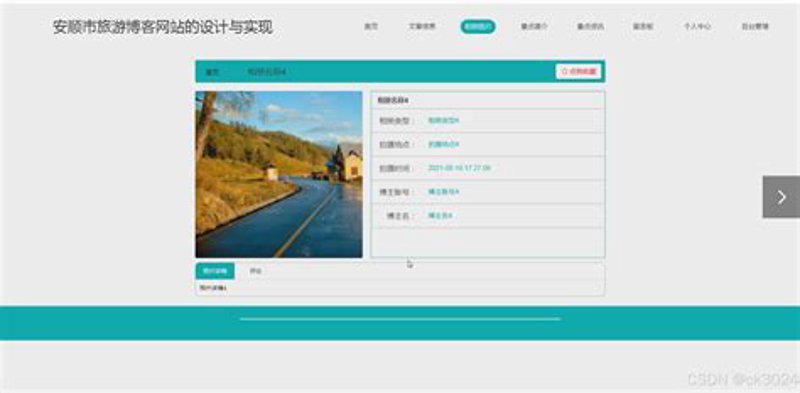The width and height of the screenshot is (800, 393).
Task: Click the site title 安顺市旅游博客网站的设计与实现
Action: coord(163,27)
